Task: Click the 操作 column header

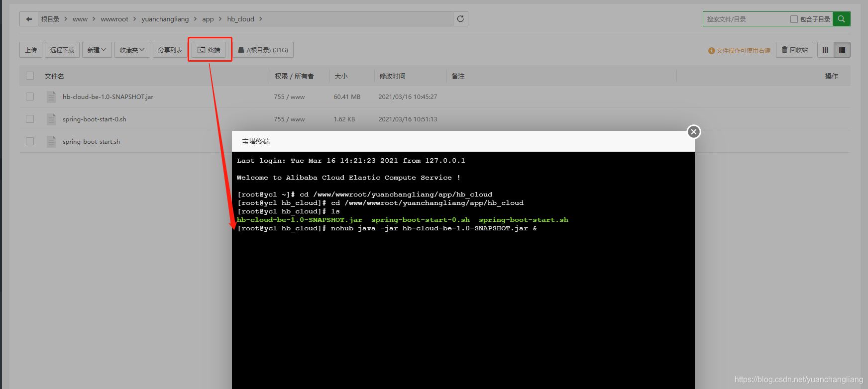Action: pos(832,76)
